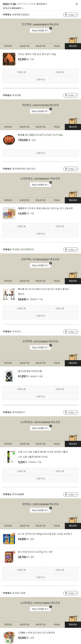Open address pin for 금화영농조합법인 delivery
The width and height of the screenshot is (81, 644).
coord(71,15)
